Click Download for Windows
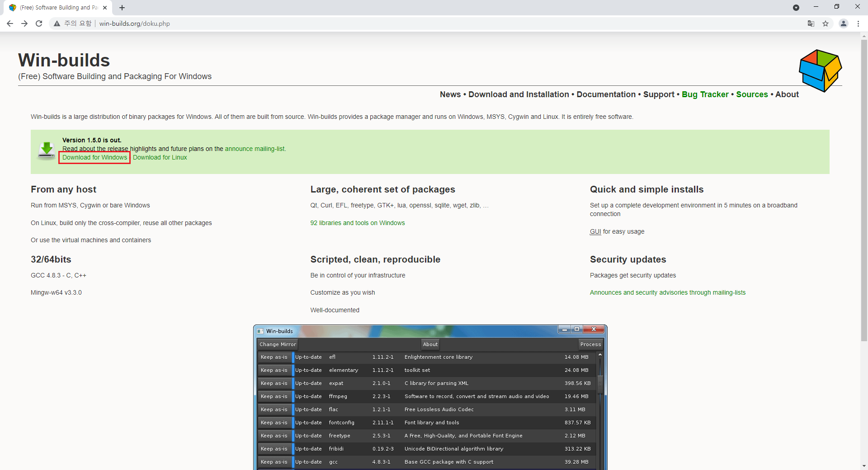The width and height of the screenshot is (868, 470). (94, 157)
